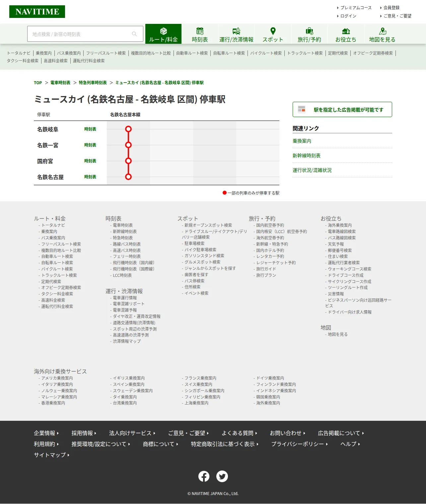
Task: Open 新幹線時刻表 related link
Action: click(307, 156)
